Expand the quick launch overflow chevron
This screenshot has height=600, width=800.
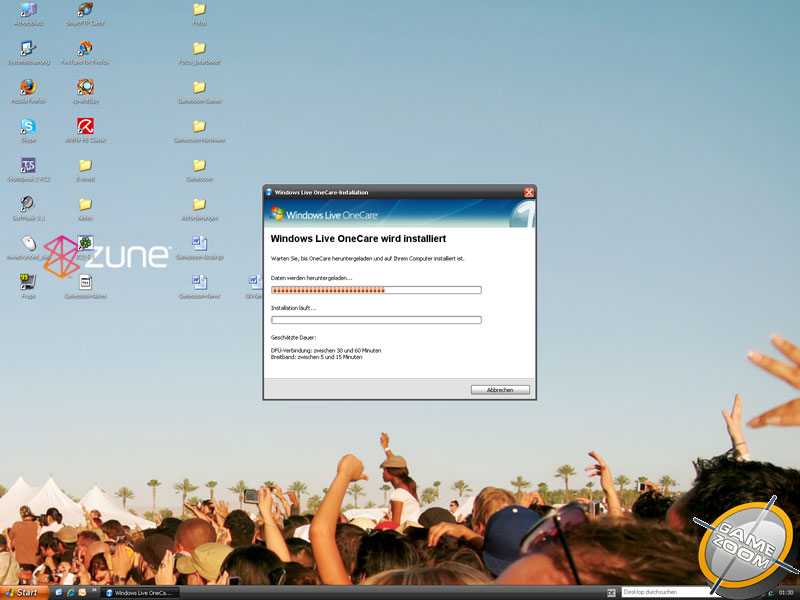pos(93,592)
